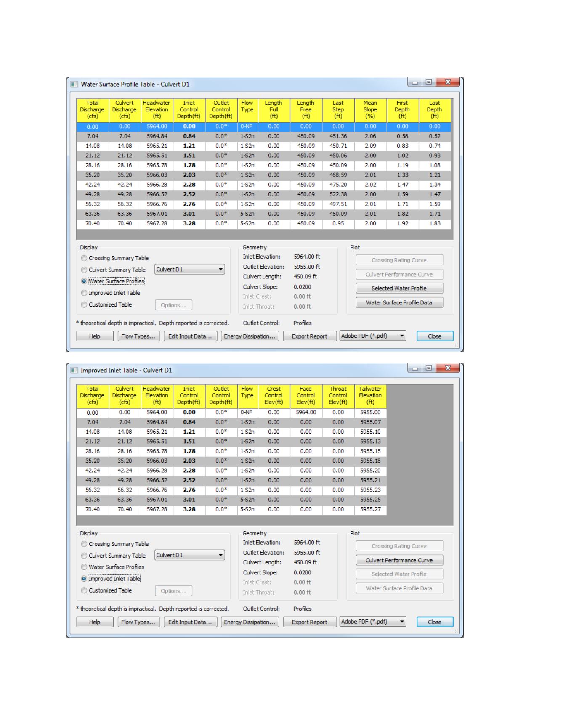The image size is (563, 728).
Task: Click Headwater Elevation header in Water Surface table
Action: pyautogui.click(x=157, y=110)
